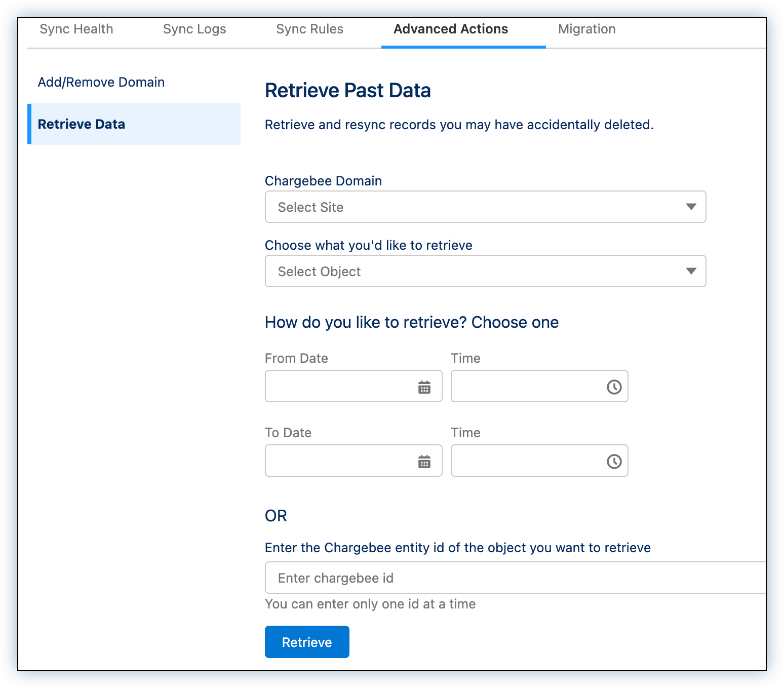Open the From Date calendar picker icon

point(424,387)
